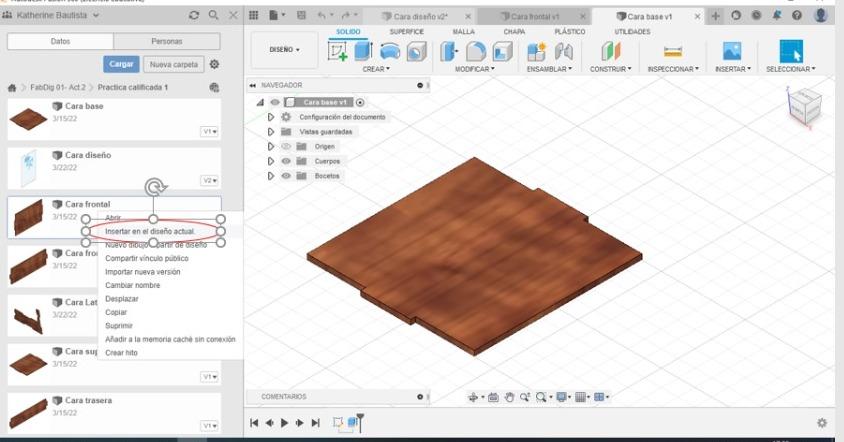Choose Cambiar nombre from context menu
This screenshot has width=844, height=442.
[x=132, y=285]
